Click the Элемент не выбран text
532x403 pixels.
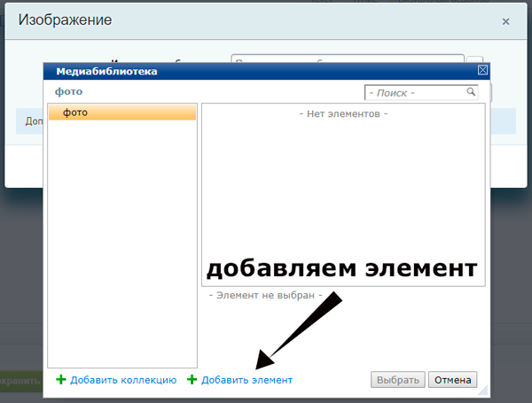[x=266, y=295]
